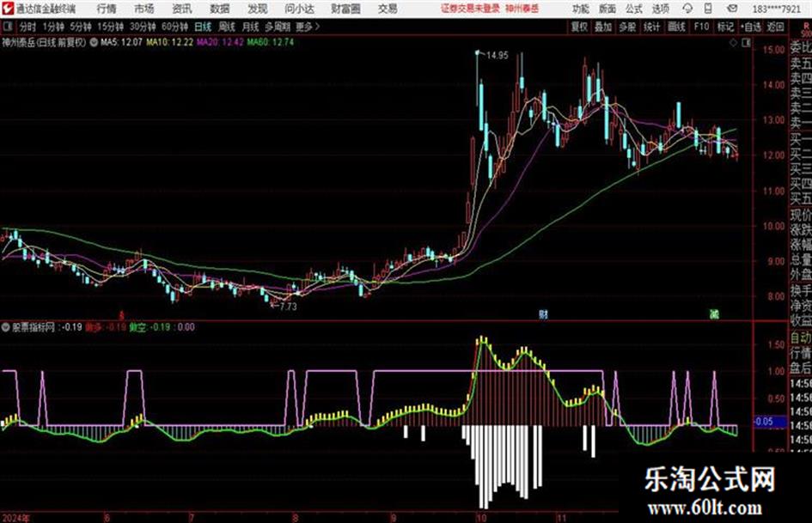Open the 市场 menu

pos(144,9)
